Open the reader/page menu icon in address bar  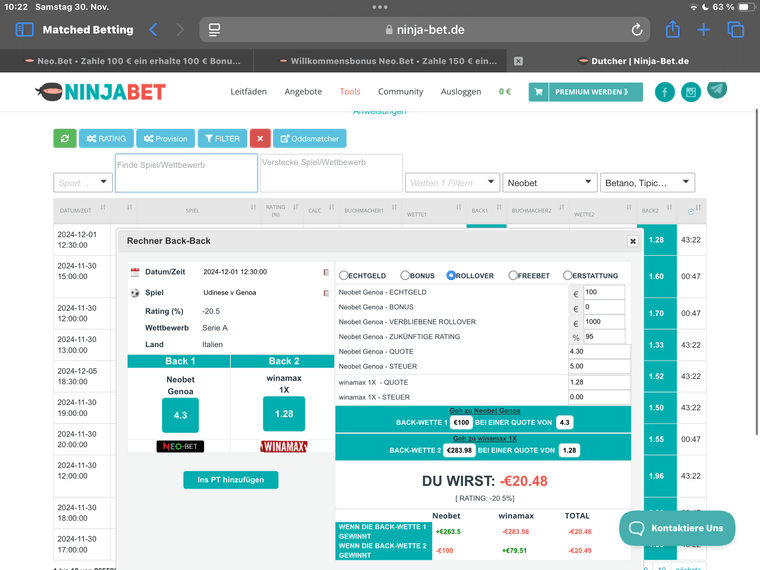click(x=214, y=30)
